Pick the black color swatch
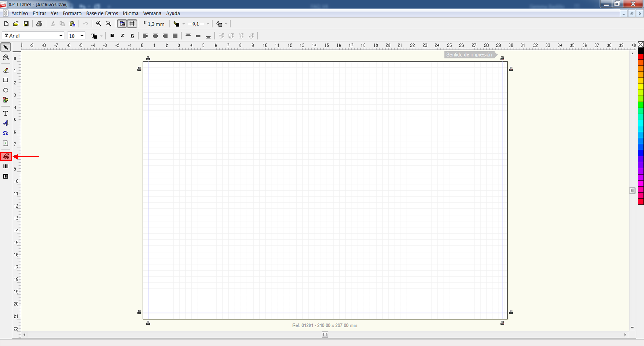The image size is (644, 346). [x=641, y=51]
